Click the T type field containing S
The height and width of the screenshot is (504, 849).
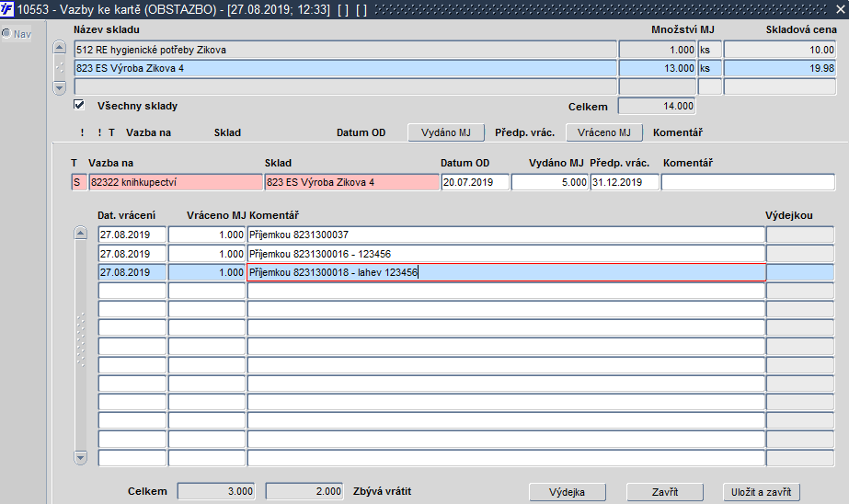click(79, 182)
